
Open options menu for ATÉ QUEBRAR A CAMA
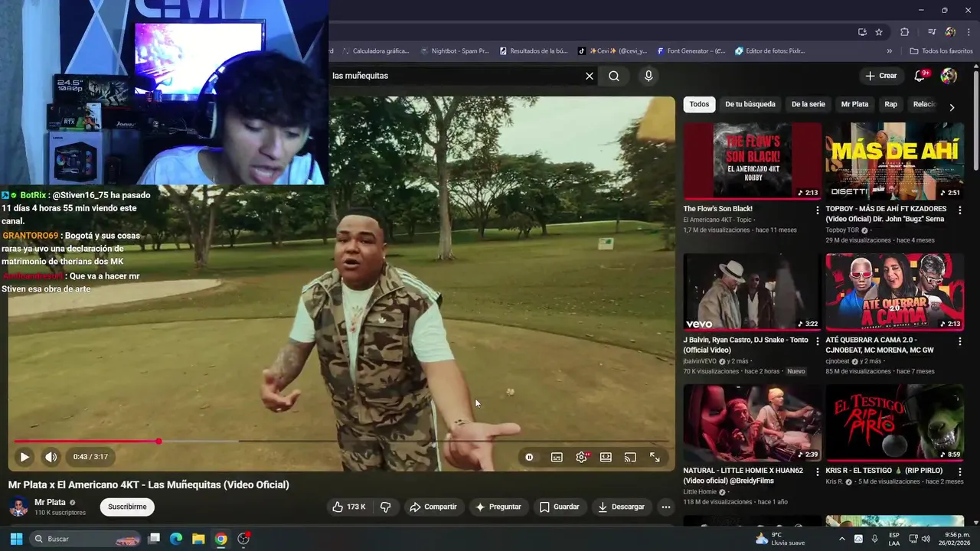959,341
